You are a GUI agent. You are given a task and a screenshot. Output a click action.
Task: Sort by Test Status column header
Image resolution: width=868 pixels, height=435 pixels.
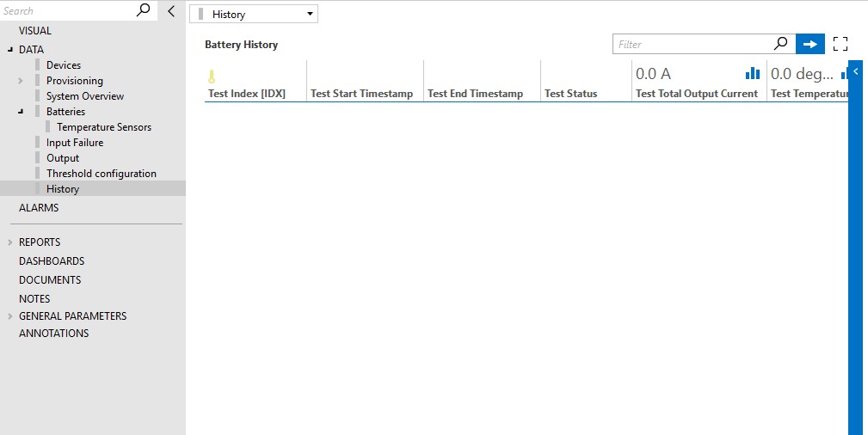pos(570,94)
